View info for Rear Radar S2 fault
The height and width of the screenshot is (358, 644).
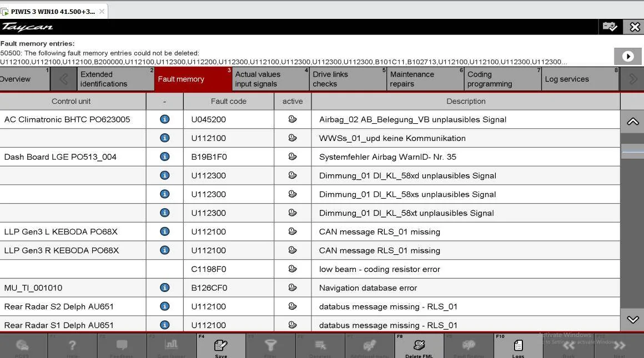[165, 306]
